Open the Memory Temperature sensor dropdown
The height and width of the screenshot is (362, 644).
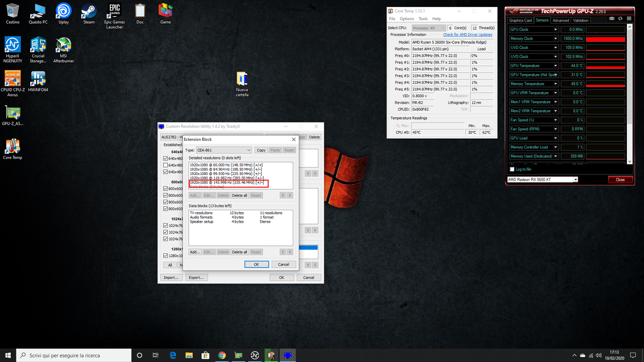pos(555,84)
